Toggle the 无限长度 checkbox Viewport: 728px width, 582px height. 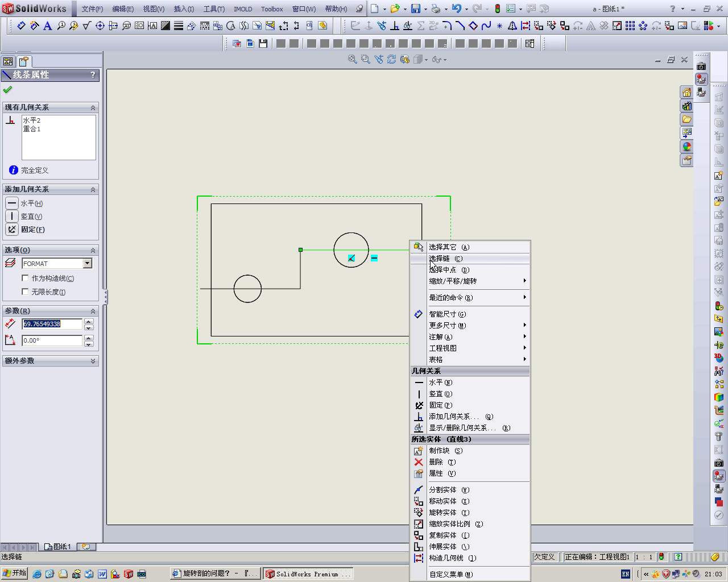coord(25,292)
